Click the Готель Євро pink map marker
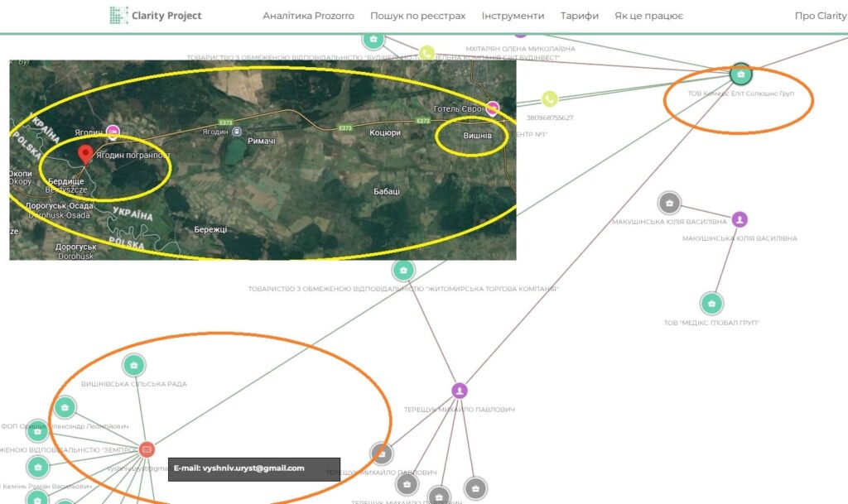848x504 pixels. point(493,108)
